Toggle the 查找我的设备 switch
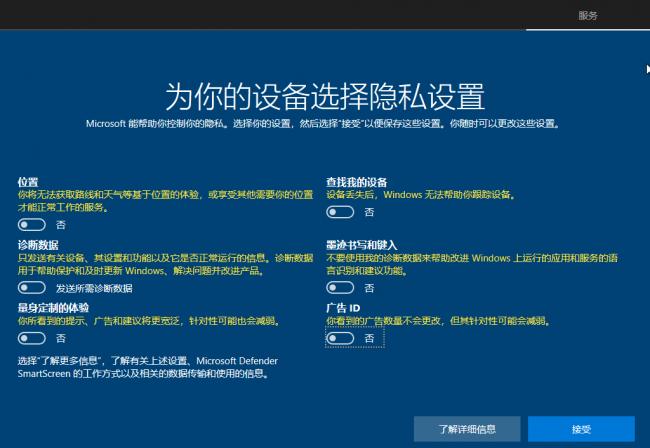 (x=340, y=212)
